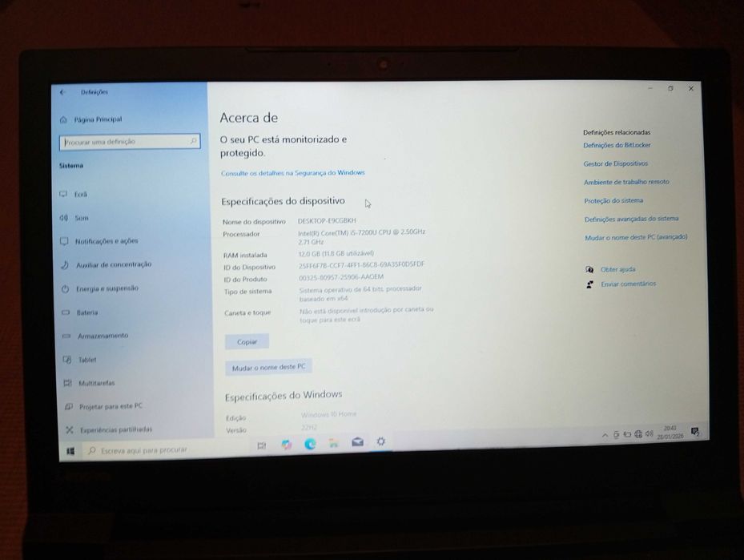This screenshot has height=560, width=744.
Task: Click the Enviar comentários link
Action: pyautogui.click(x=628, y=284)
